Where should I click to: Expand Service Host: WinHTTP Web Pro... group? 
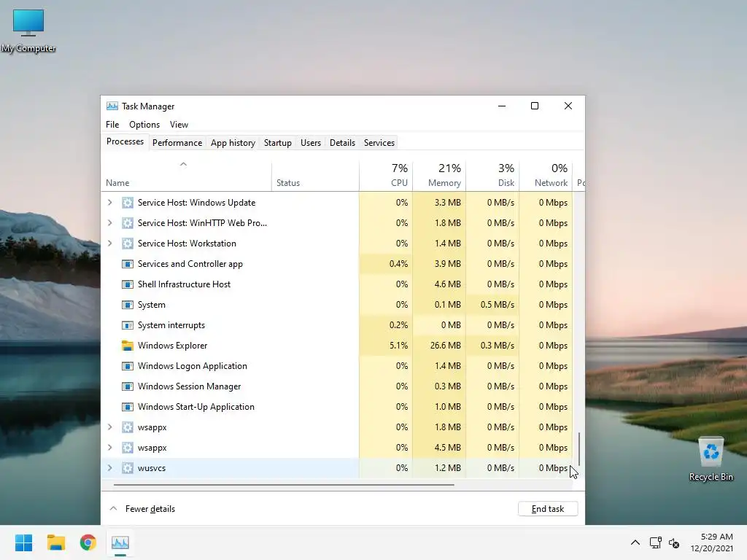(110, 223)
